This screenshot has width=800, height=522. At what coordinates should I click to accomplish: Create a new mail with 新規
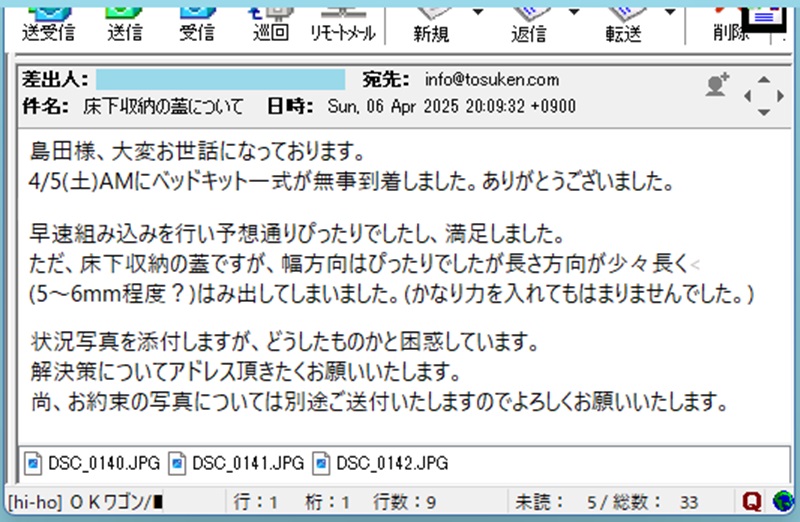point(431,23)
